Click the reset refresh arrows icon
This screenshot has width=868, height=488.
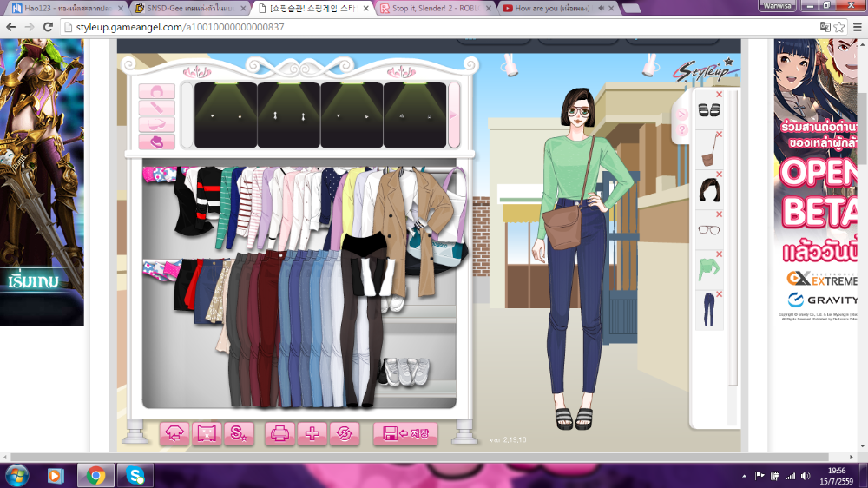[344, 433]
